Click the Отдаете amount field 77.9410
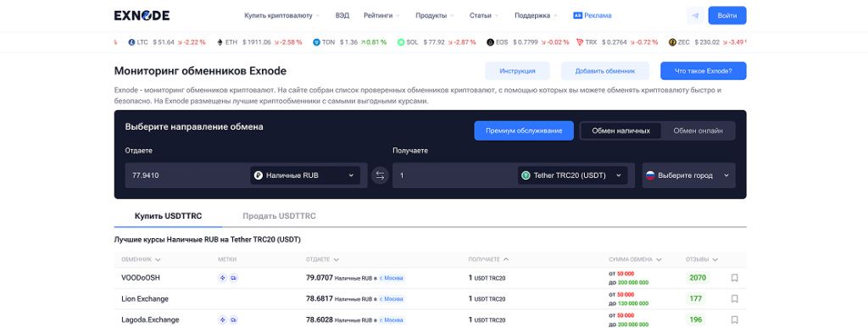The height and width of the screenshot is (328, 868). pyautogui.click(x=187, y=175)
